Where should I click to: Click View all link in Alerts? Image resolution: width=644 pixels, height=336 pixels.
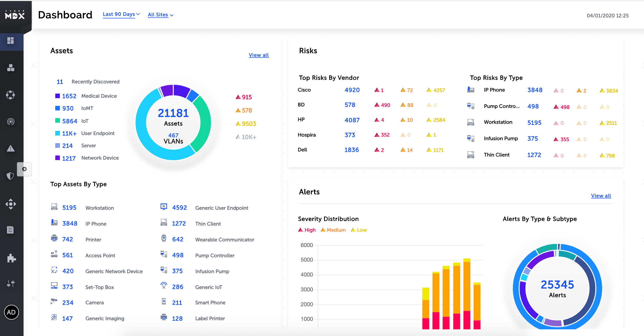point(601,196)
